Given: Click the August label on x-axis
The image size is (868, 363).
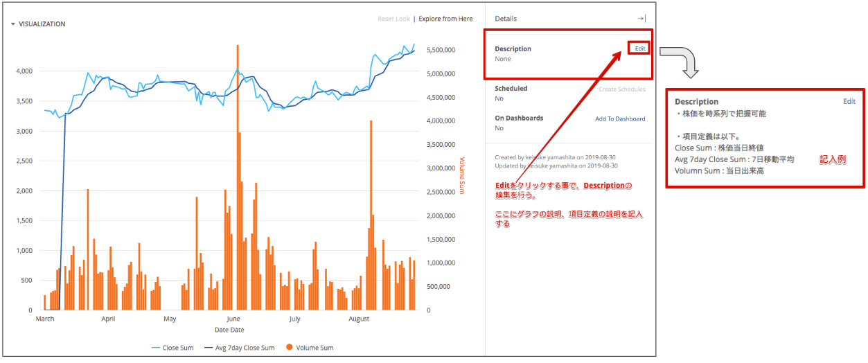Looking at the screenshot, I should (x=359, y=319).
